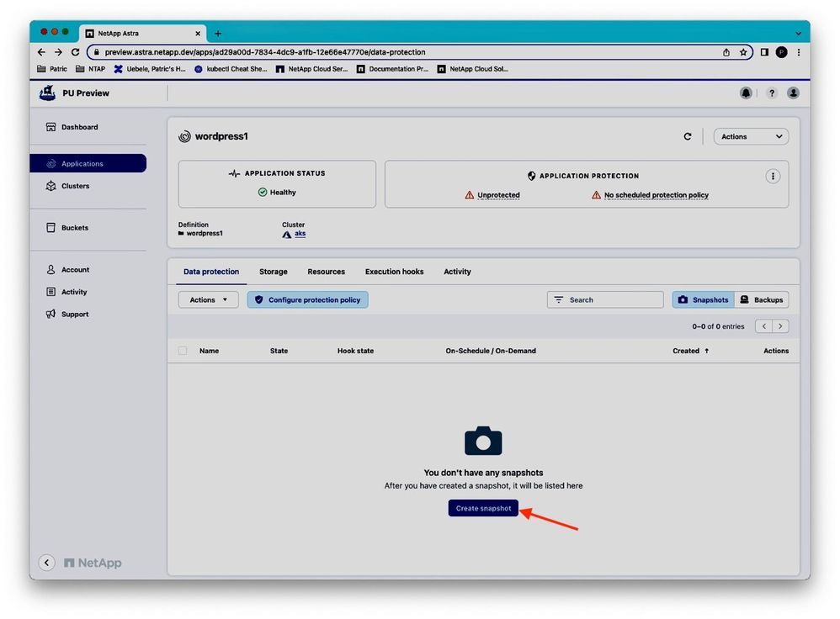
Task: Show the Snapshots list
Action: pyautogui.click(x=703, y=300)
